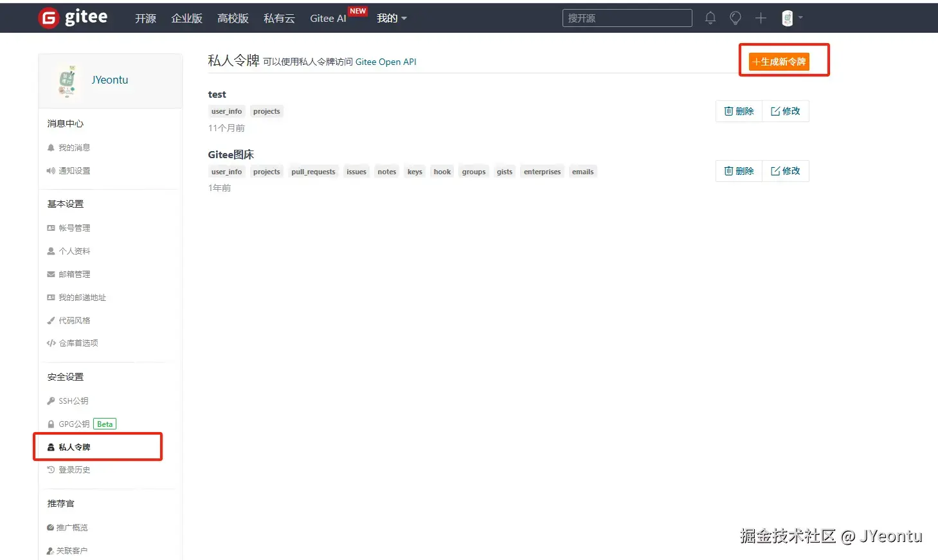Click the enterprises scope tag

pos(542,172)
